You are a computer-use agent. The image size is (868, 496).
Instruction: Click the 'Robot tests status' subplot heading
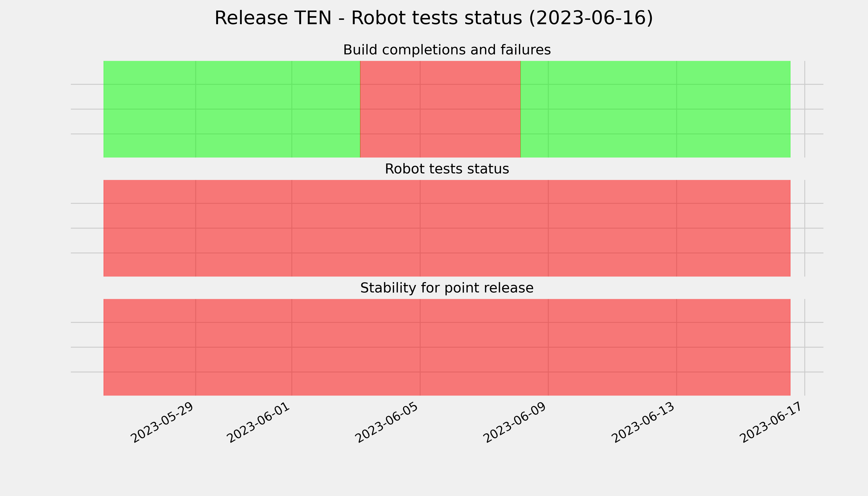[447, 169]
